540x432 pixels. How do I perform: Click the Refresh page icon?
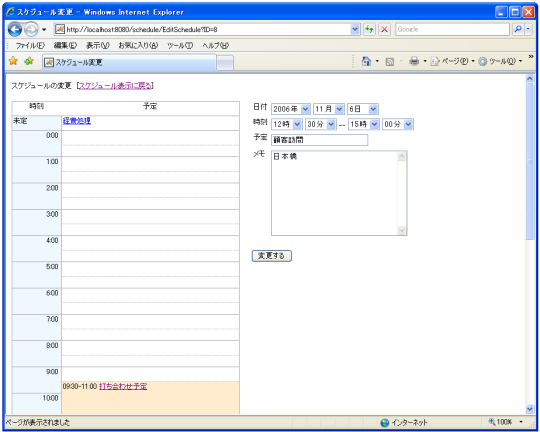click(369, 29)
